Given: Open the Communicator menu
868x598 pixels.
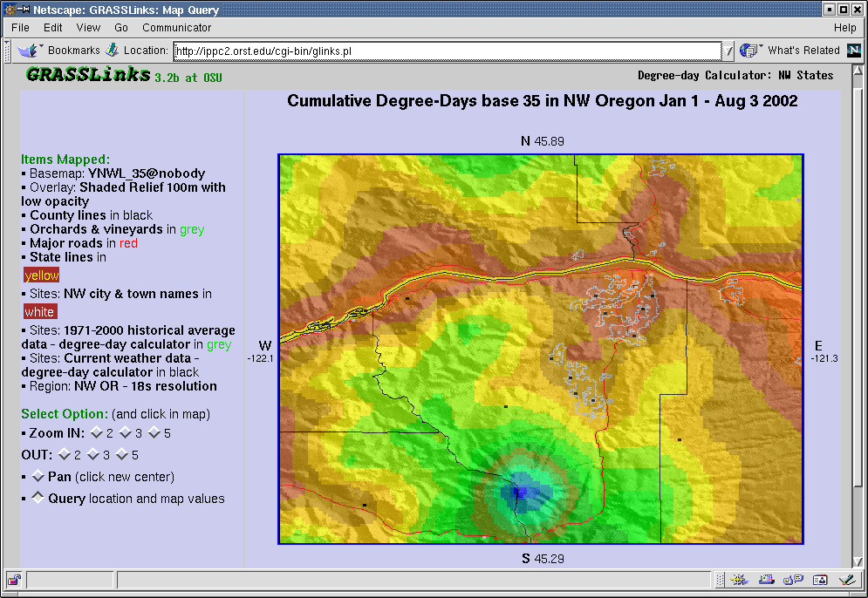Looking at the screenshot, I should [x=176, y=28].
